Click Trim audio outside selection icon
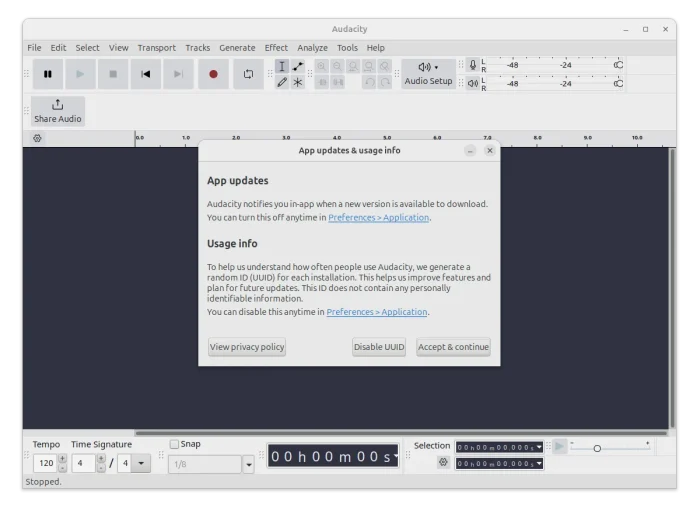This screenshot has height=508, width=700. coord(322,82)
